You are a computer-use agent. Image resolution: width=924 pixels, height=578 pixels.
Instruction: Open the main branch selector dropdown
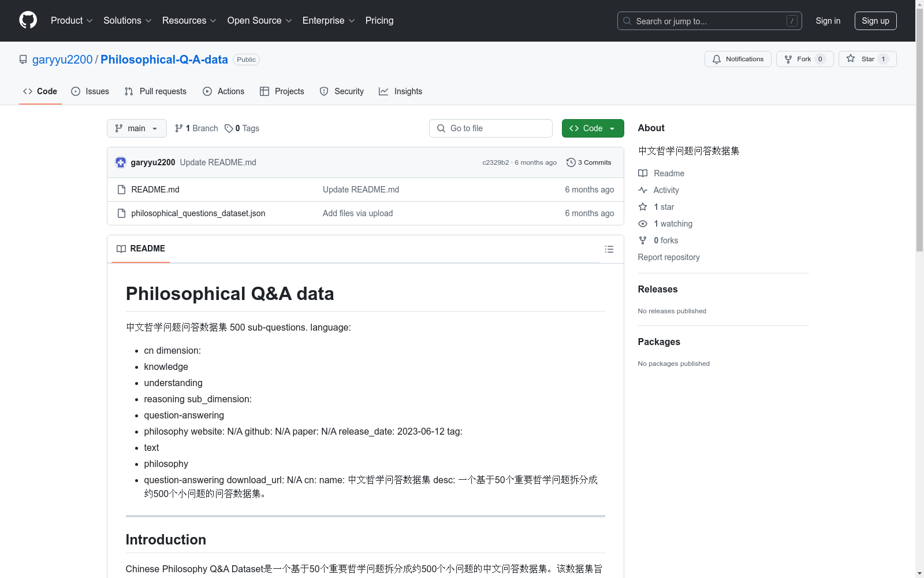tap(137, 128)
